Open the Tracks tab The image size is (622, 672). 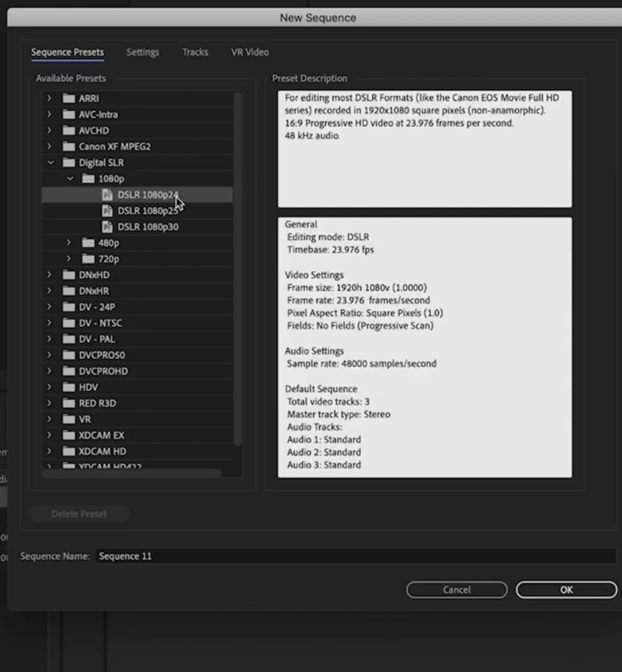point(194,52)
